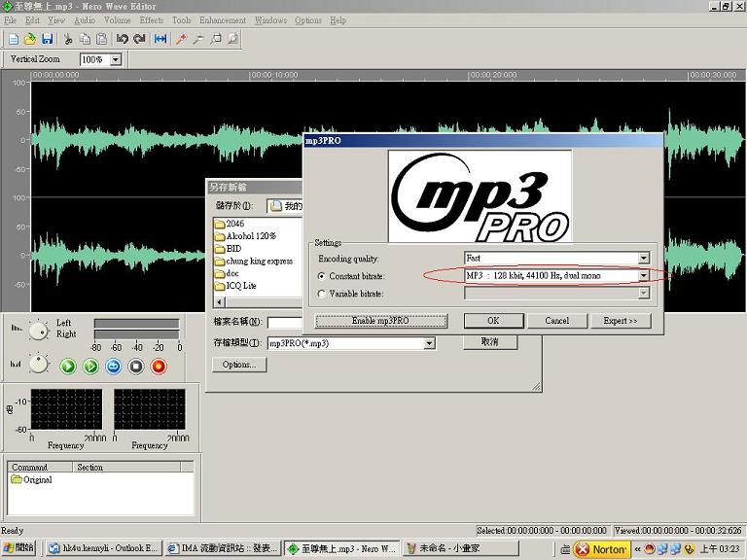Toggle the blue Loop playback button
This screenshot has height=560, width=747.
pos(113,367)
